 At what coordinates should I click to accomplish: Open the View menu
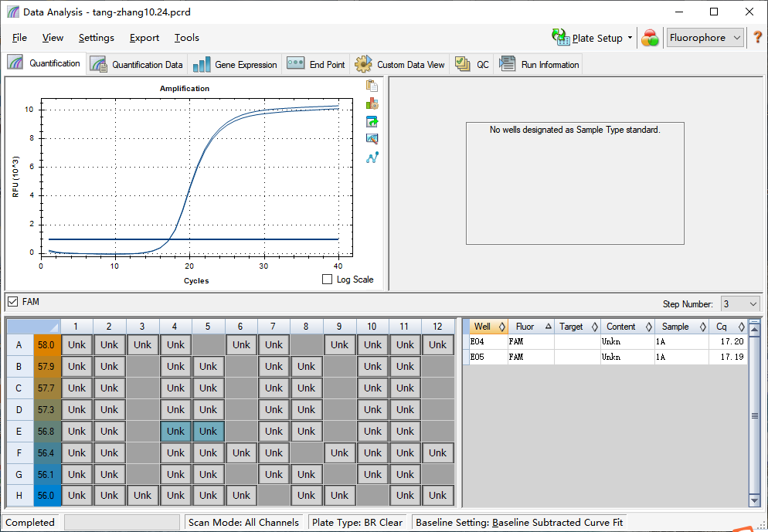coord(53,38)
